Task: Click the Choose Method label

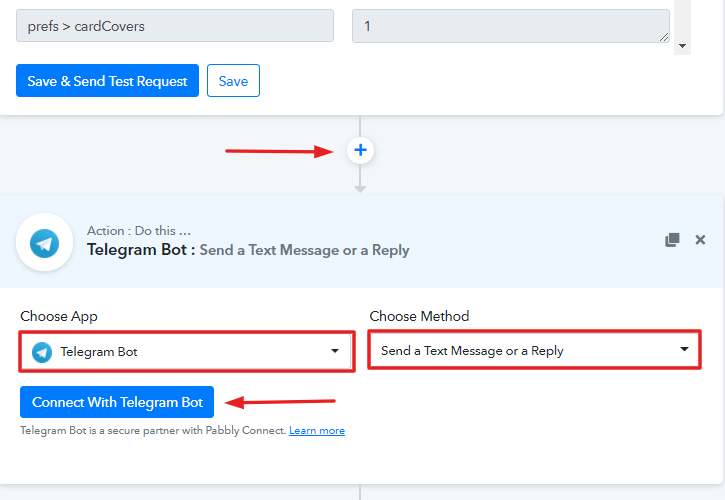Action: pyautogui.click(x=419, y=316)
